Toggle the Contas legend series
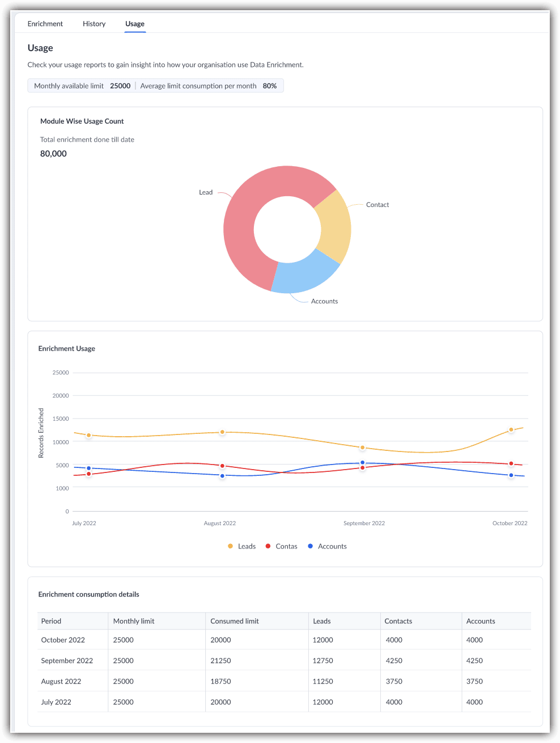 (282, 546)
